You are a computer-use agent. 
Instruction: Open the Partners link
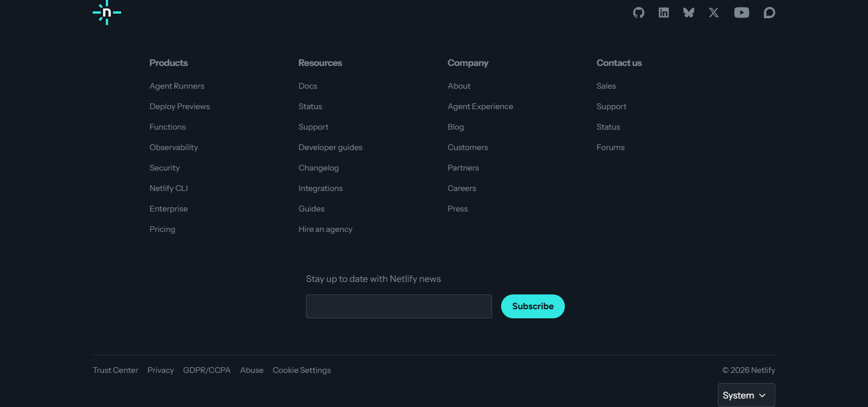463,168
